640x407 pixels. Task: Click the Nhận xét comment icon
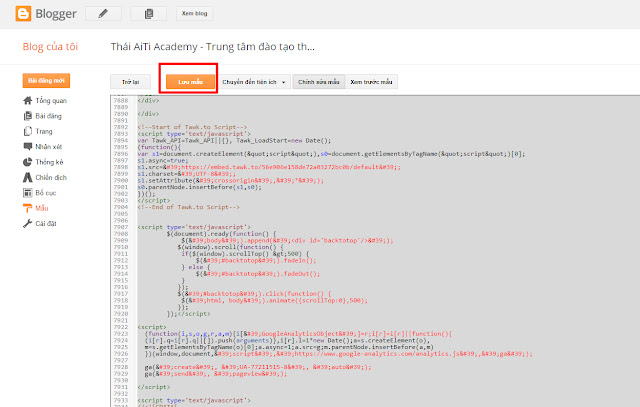pyautogui.click(x=27, y=147)
